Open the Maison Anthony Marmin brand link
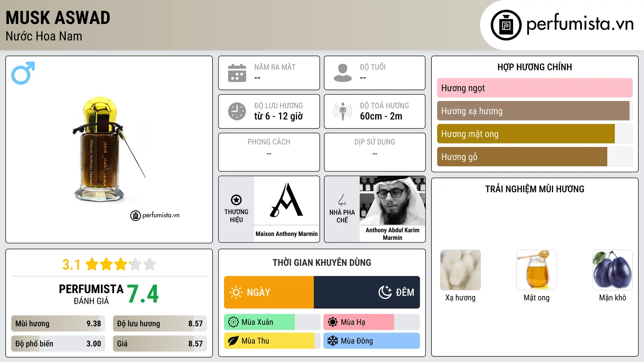Viewport: 644px width, 362px height. pyautogui.click(x=286, y=234)
